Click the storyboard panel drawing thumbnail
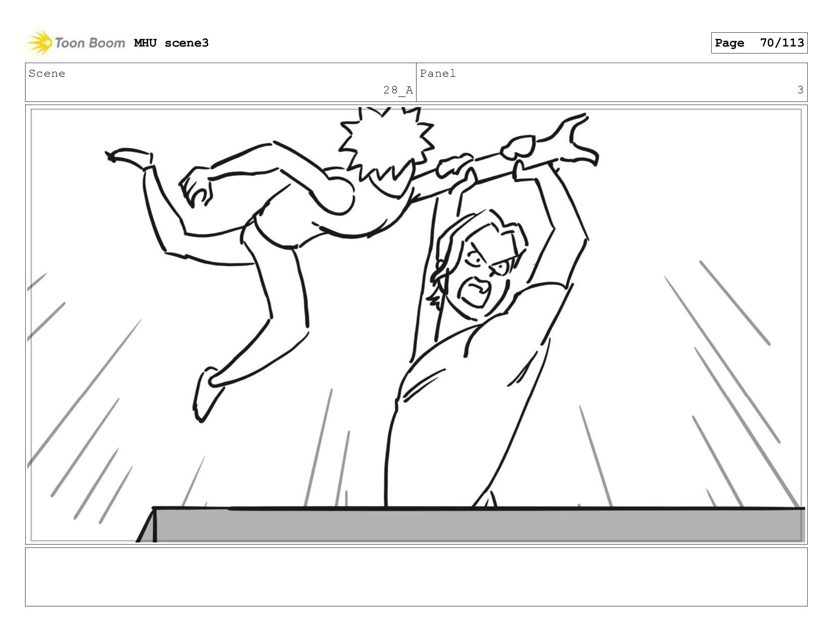This screenshot has width=834, height=644. [x=416, y=325]
